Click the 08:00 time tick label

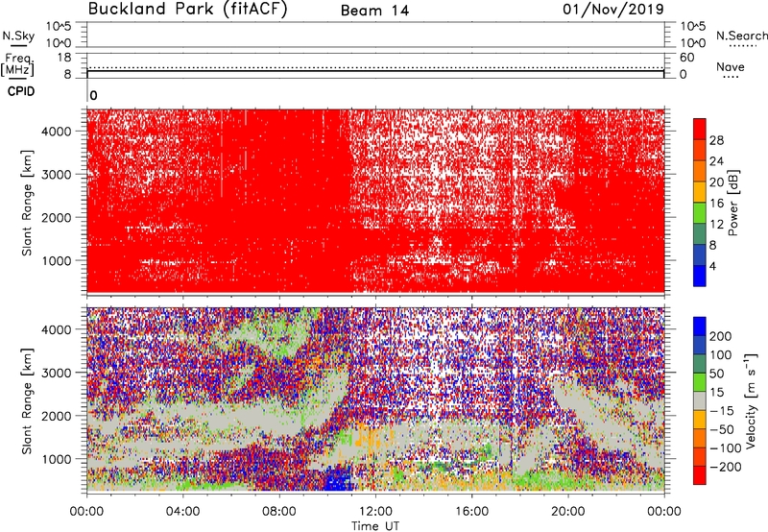pos(279,512)
